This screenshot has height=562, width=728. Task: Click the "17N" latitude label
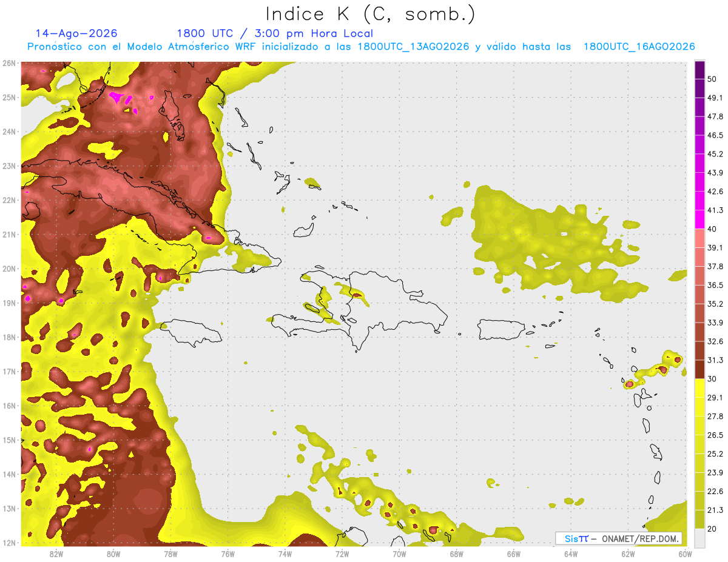click(x=9, y=371)
